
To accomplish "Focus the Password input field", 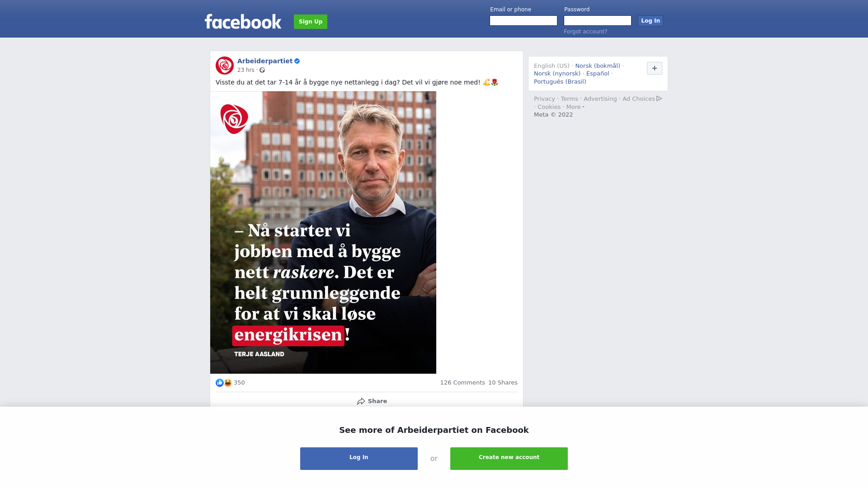I will click(598, 21).
